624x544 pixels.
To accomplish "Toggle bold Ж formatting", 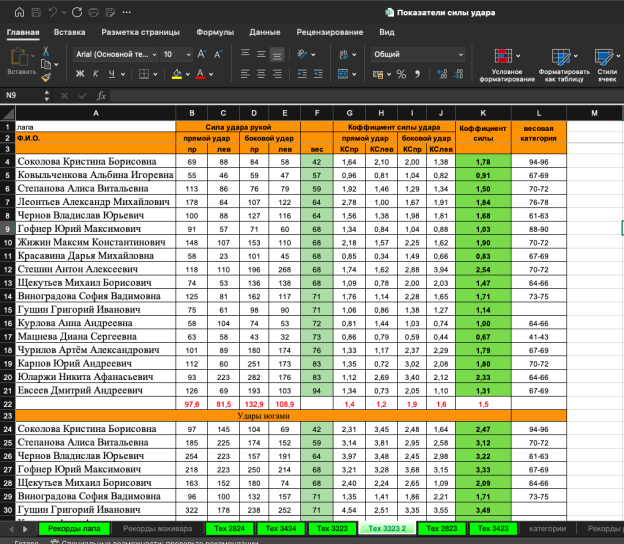I will (80, 74).
